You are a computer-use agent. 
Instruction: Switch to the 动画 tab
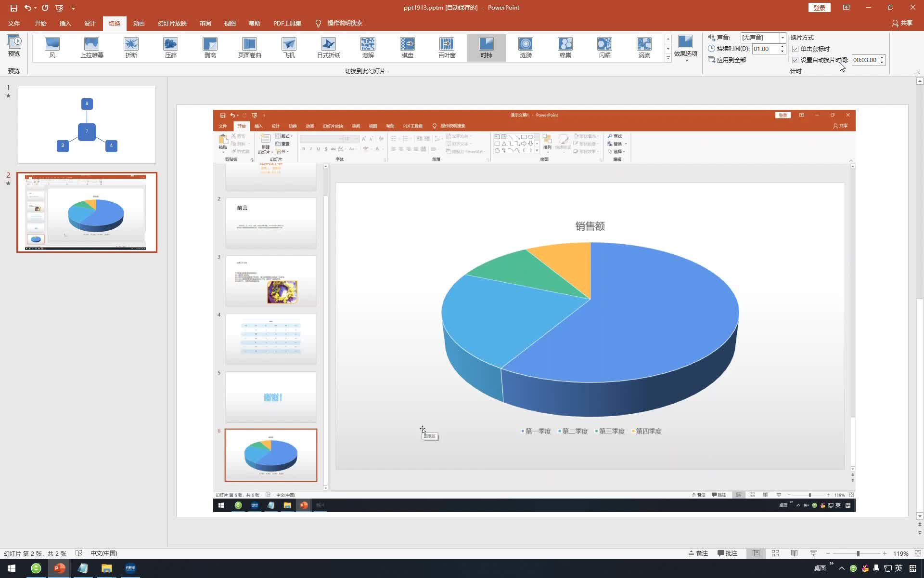139,23
